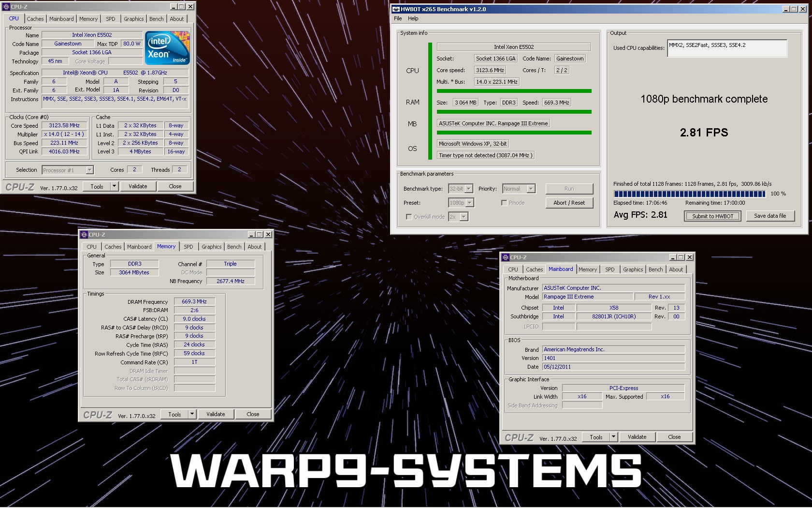
Task: Click the Channel # Triple value
Action: click(x=231, y=264)
